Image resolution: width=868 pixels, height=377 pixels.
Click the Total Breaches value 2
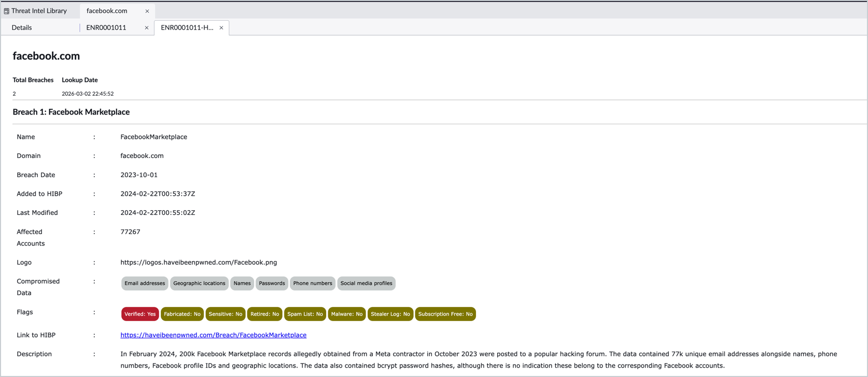point(14,94)
